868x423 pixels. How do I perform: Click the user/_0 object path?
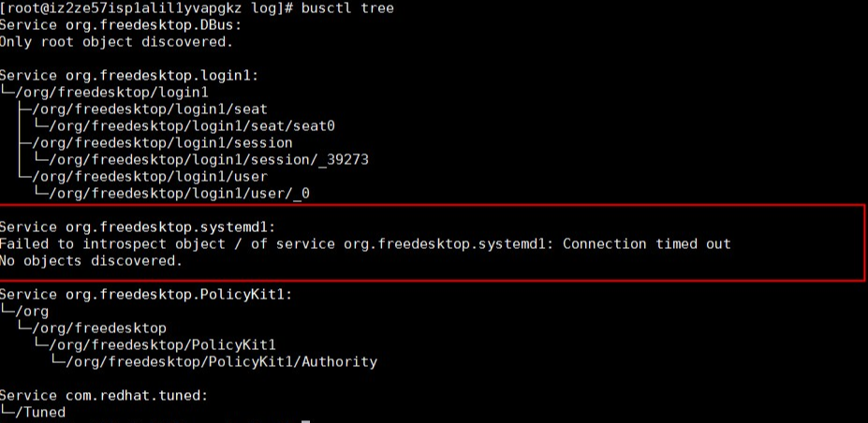(179, 194)
